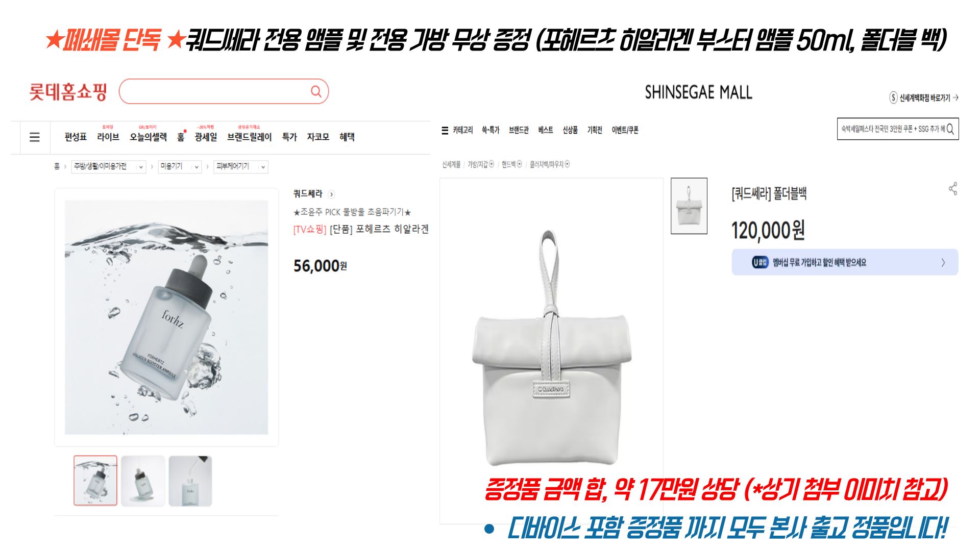
Task: Click the Lotte Home Shopping search magnifier icon
Action: tap(316, 91)
